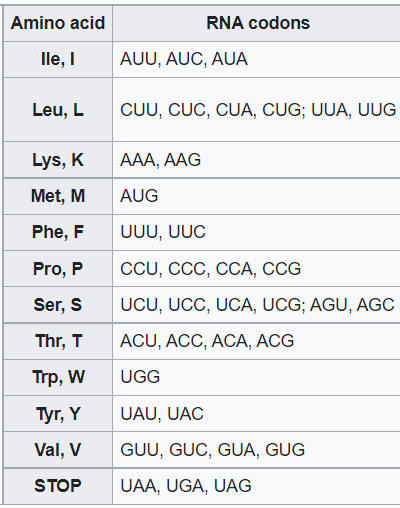
Task: Click the AAA, AAG codons cell
Action: (x=256, y=160)
